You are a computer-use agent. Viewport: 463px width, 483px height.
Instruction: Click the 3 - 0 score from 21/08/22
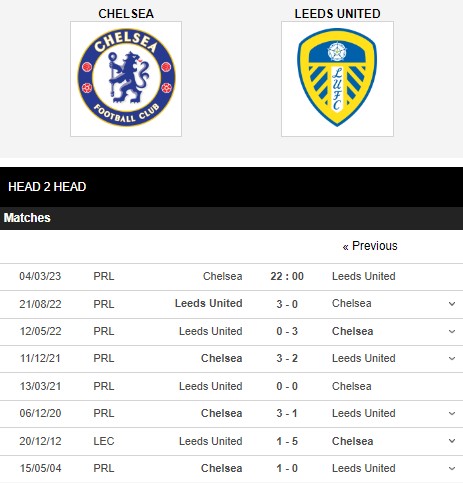[287, 304]
